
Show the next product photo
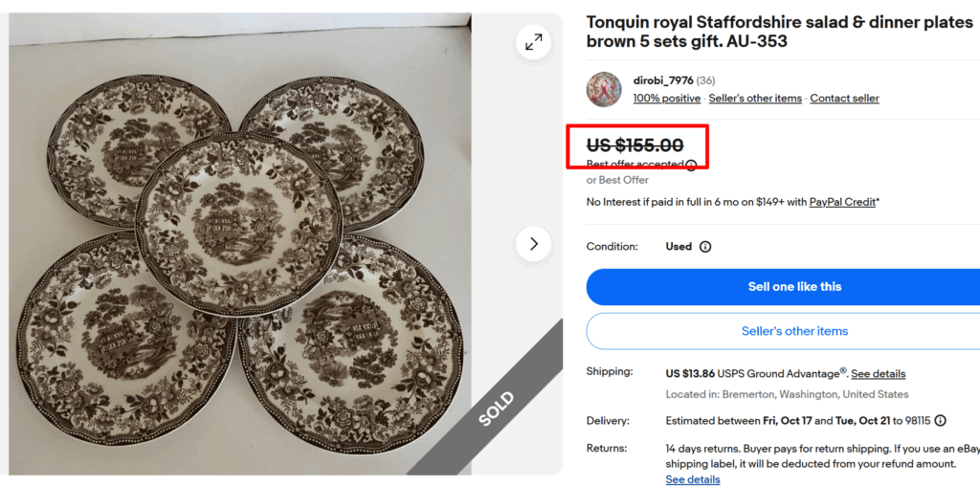pyautogui.click(x=533, y=243)
